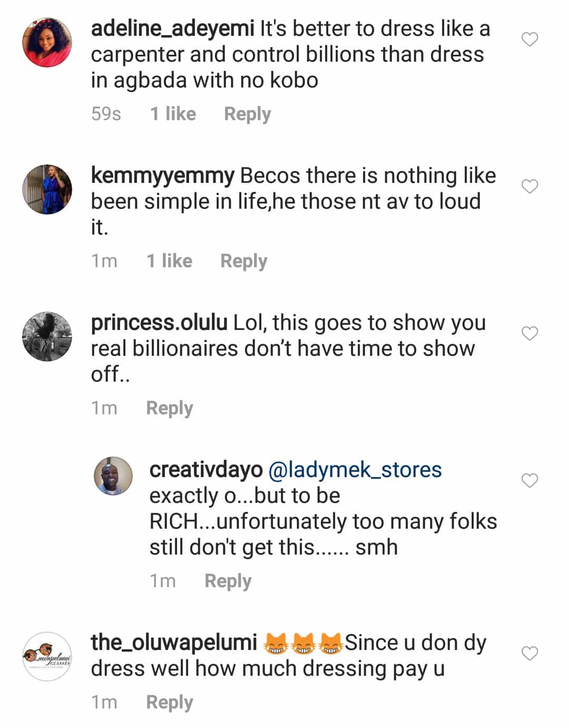This screenshot has height=728, width=569.
Task: Reply to the_oluwapelumi's comment
Action: click(x=169, y=702)
